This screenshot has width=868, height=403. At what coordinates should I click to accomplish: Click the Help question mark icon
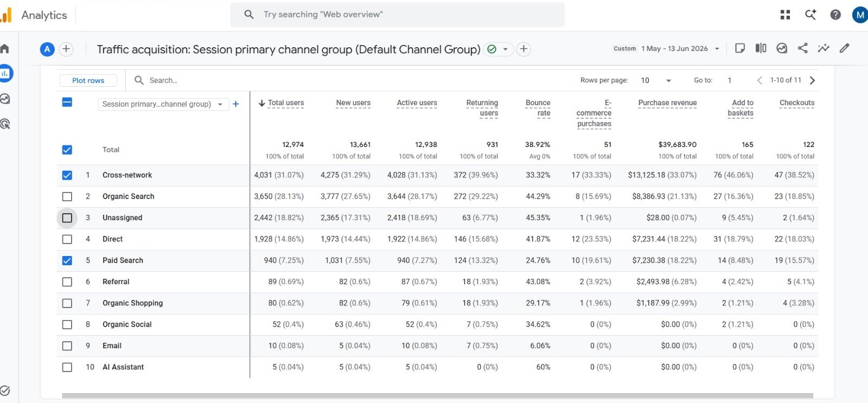[835, 15]
